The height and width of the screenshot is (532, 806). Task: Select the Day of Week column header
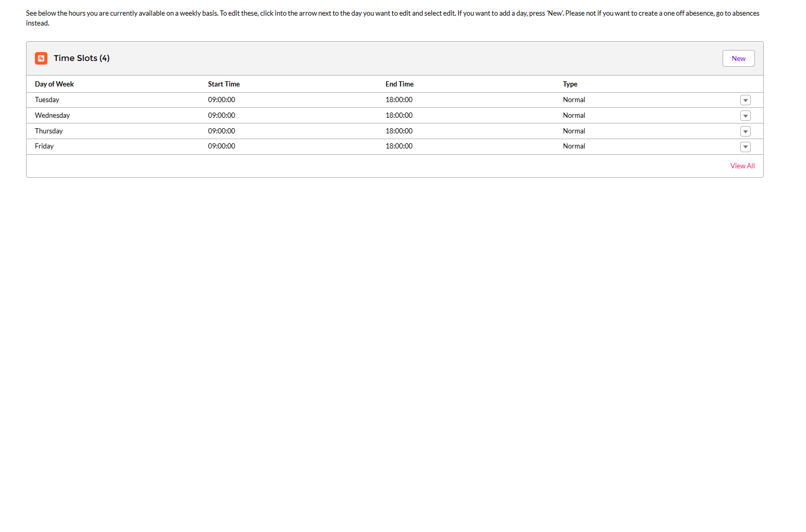pos(54,84)
